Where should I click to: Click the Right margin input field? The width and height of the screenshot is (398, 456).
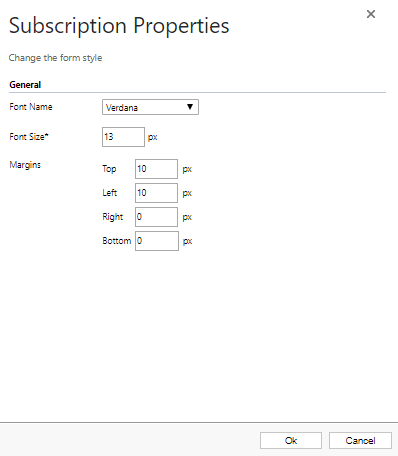click(x=156, y=217)
